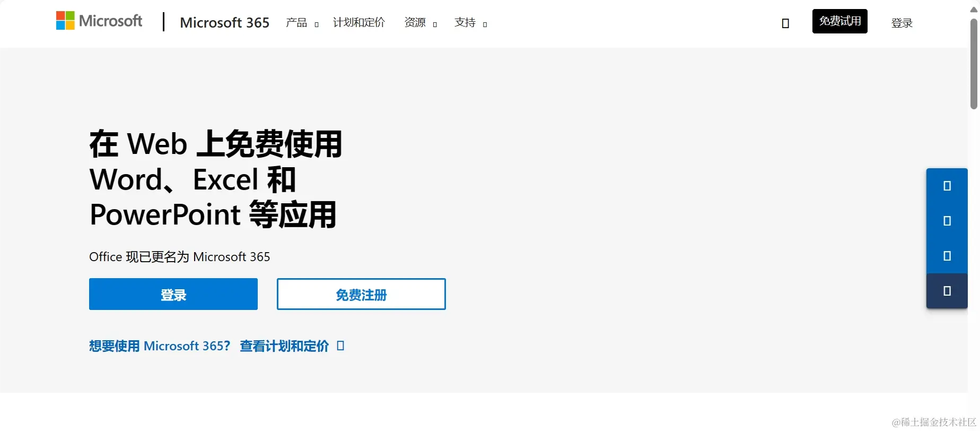Click the third icon in blue side panel
980x431 pixels.
[x=947, y=256]
